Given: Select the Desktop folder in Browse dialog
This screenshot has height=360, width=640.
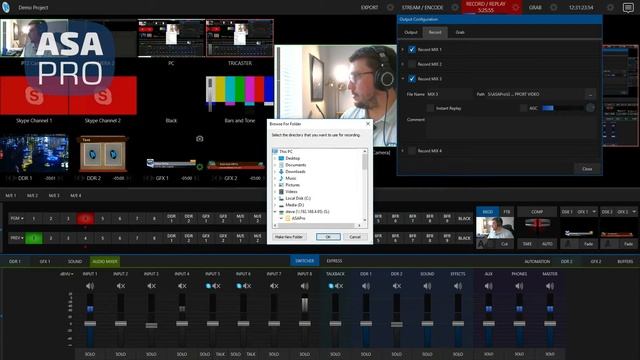Looking at the screenshot, I should pyautogui.click(x=292, y=158).
